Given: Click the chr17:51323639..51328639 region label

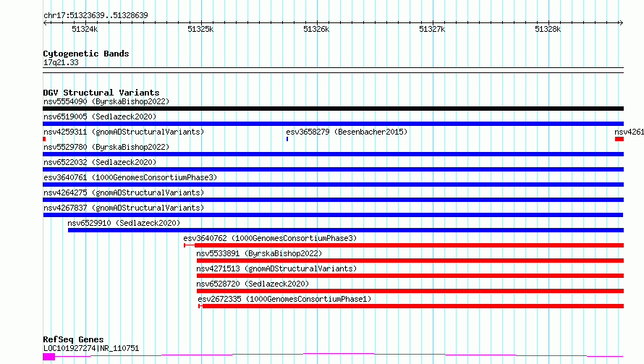Looking at the screenshot, I should [96, 16].
